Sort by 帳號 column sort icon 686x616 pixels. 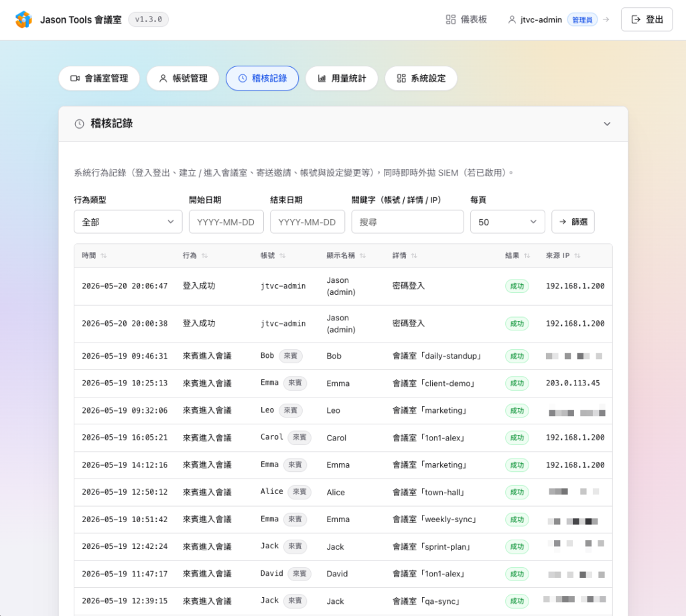click(x=282, y=255)
